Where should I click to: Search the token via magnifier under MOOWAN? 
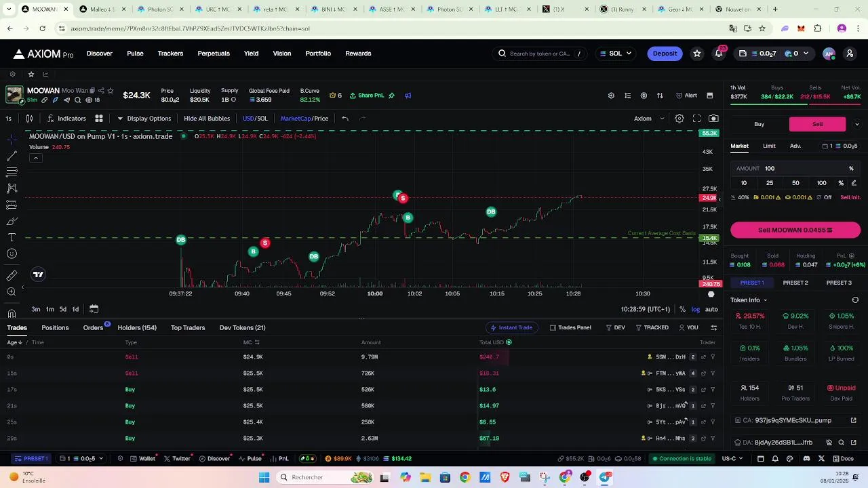point(78,100)
